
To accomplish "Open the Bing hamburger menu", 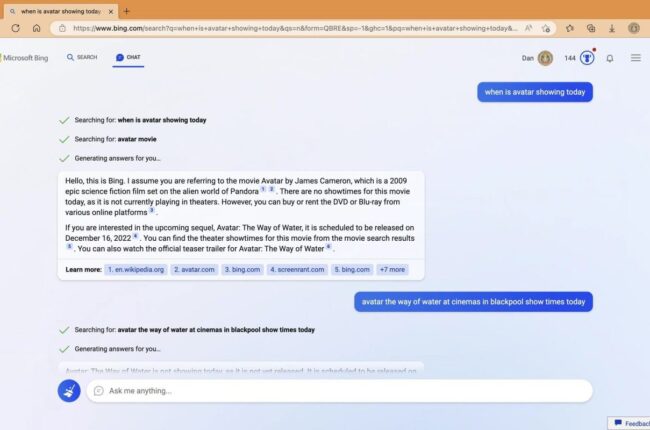I will [x=635, y=58].
